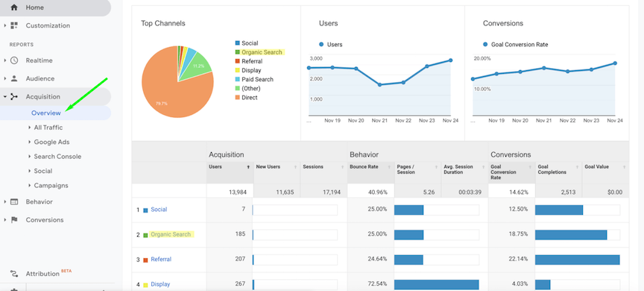This screenshot has width=644, height=291.
Task: Click the yellow Display legend swatch
Action: pos(237,70)
